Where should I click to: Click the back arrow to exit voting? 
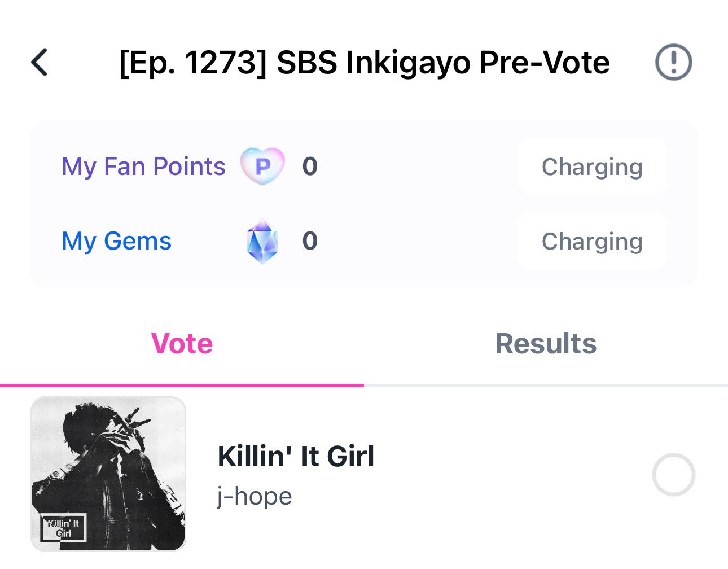pos(40,62)
